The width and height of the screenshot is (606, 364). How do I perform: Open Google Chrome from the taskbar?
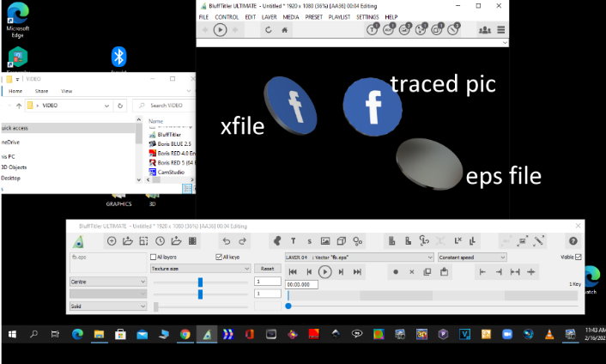(x=185, y=334)
